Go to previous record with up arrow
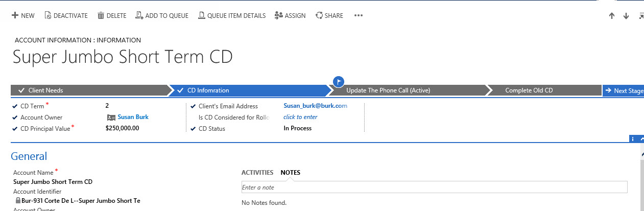Viewport: 644px width, 211px height. (x=612, y=16)
